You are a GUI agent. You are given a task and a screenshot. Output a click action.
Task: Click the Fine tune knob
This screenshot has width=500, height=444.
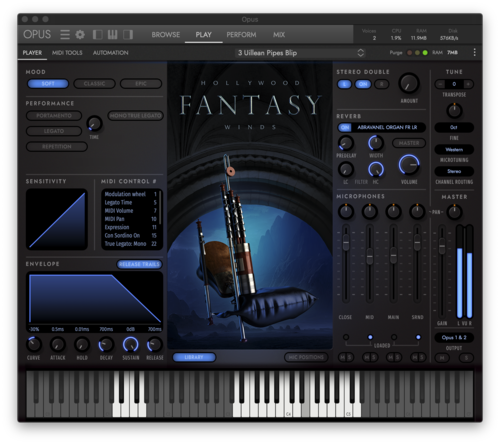tap(454, 111)
